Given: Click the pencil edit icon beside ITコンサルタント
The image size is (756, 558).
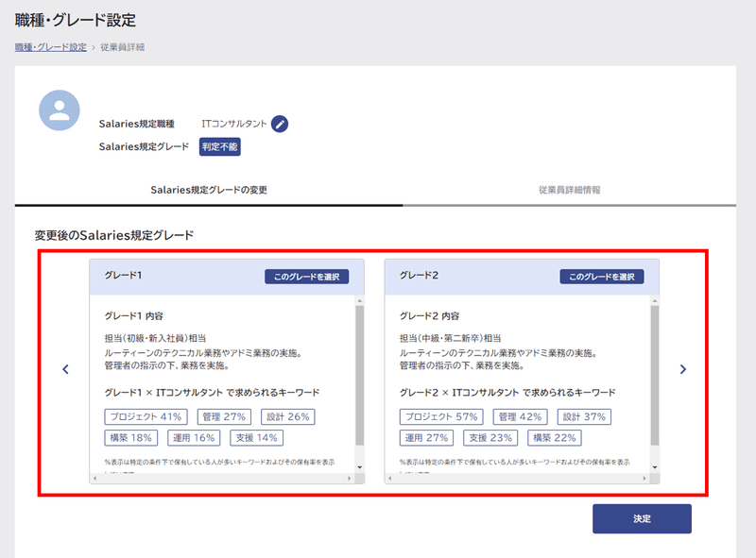Looking at the screenshot, I should tap(280, 124).
